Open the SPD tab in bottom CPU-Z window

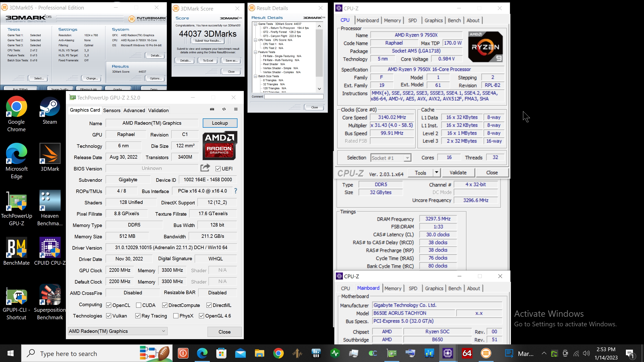[x=413, y=288]
